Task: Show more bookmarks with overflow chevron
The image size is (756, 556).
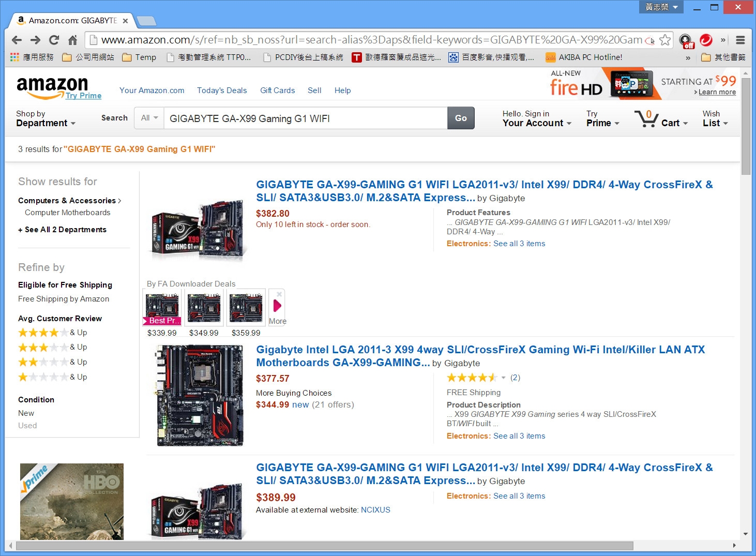Action: 688,58
